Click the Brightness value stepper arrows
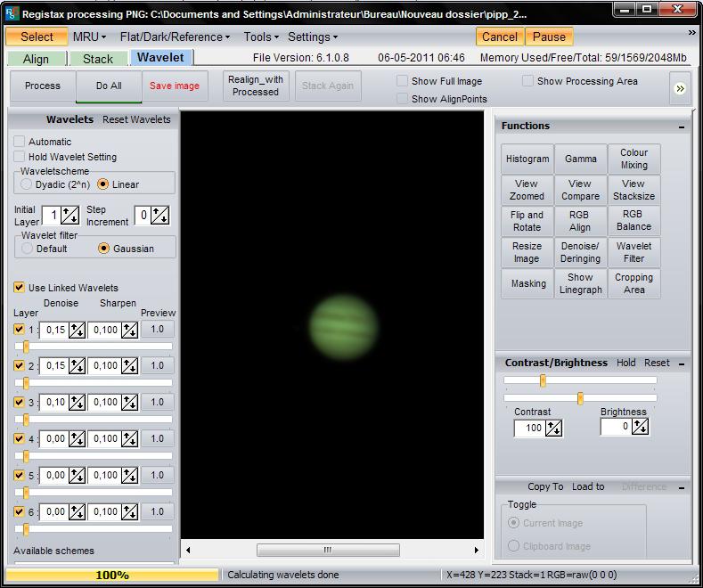Screen dimensions: 703x588 coord(641,427)
